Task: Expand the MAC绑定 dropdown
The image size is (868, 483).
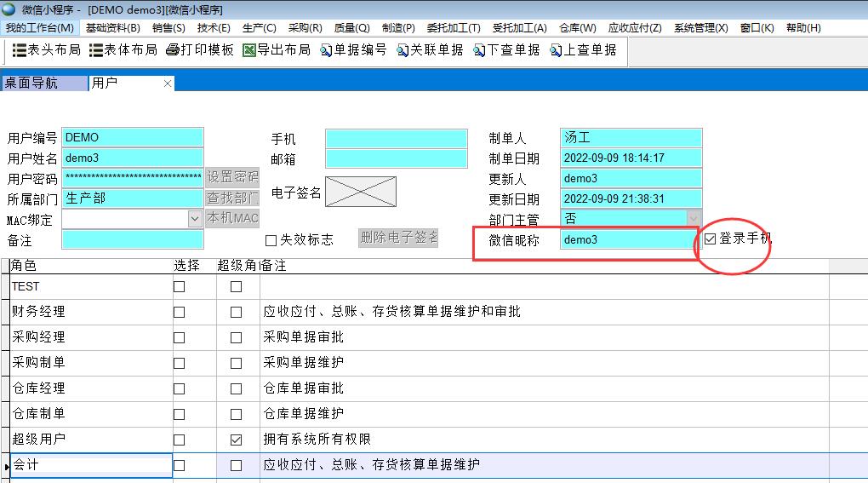Action: [x=196, y=219]
